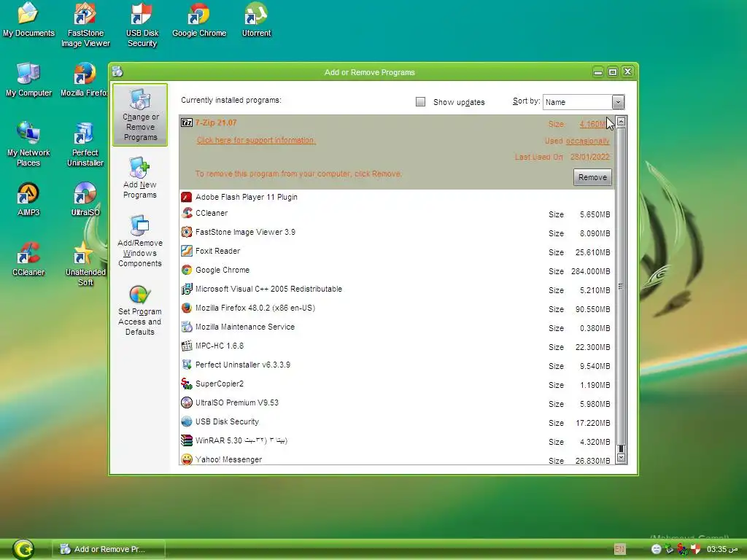Image resolution: width=747 pixels, height=560 pixels.
Task: Open Utorrent desktop shortcut
Action: click(256, 20)
